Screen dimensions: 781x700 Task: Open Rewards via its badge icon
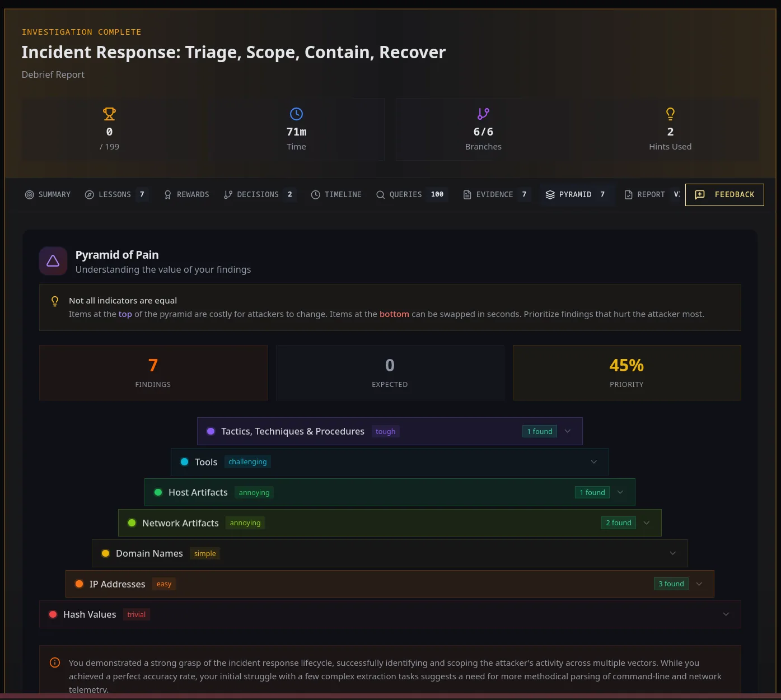168,194
